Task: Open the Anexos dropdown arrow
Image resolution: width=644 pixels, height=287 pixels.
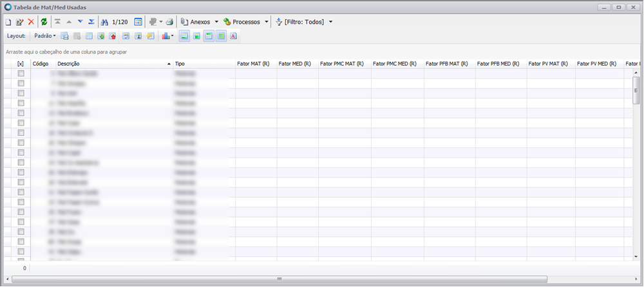Action: pos(216,22)
